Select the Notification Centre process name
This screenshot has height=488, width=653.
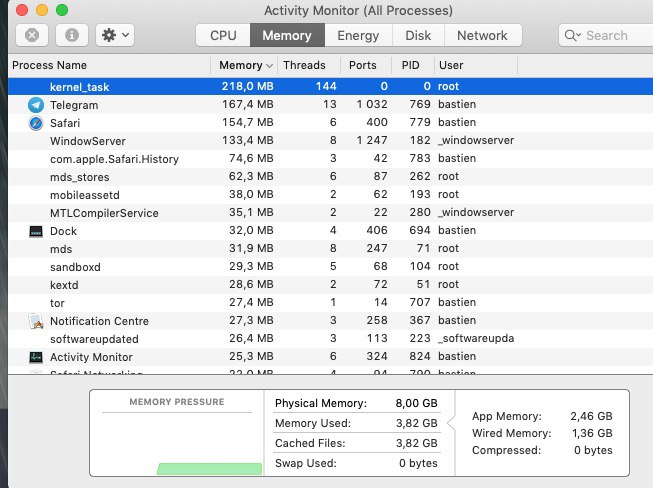click(99, 321)
